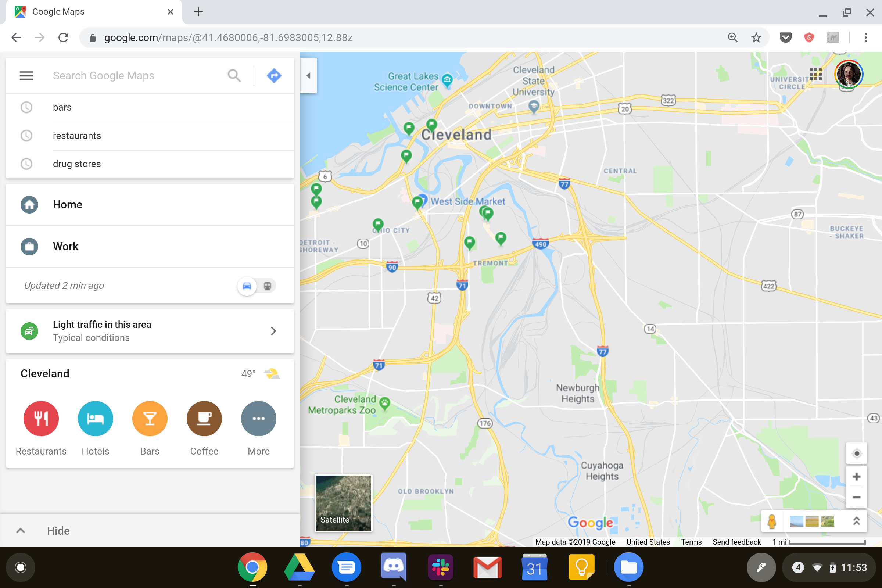Open Discord from the taskbar

tap(394, 567)
